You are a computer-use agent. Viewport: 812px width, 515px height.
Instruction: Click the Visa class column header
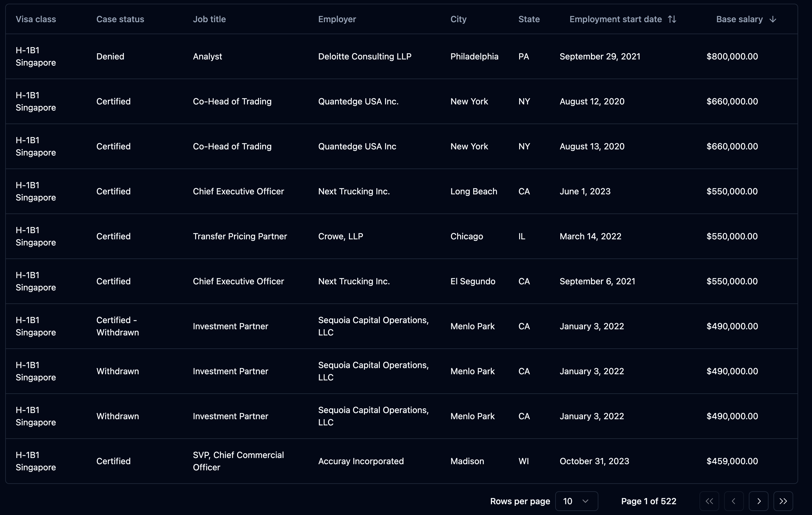(36, 19)
